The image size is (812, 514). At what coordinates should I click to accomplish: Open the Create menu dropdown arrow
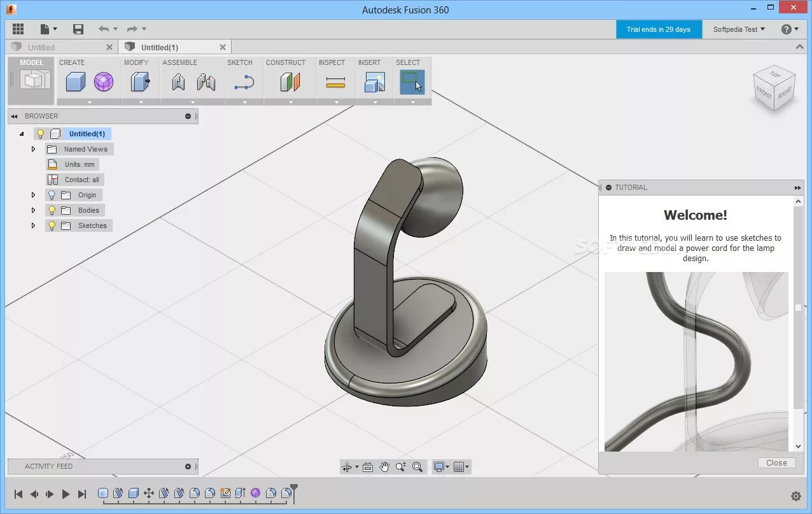(89, 102)
